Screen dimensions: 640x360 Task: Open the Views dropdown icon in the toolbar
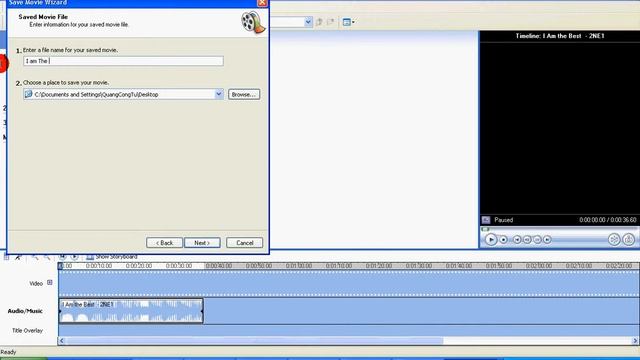[348, 22]
